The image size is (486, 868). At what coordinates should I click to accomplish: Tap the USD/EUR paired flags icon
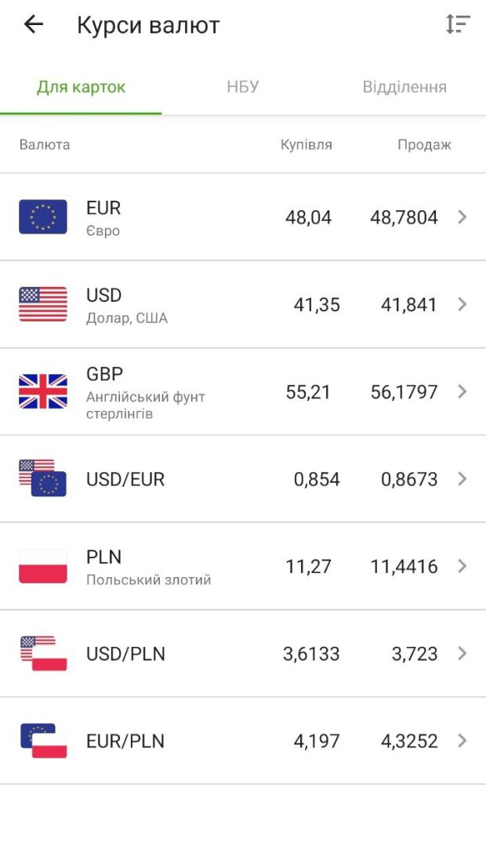pyautogui.click(x=43, y=478)
